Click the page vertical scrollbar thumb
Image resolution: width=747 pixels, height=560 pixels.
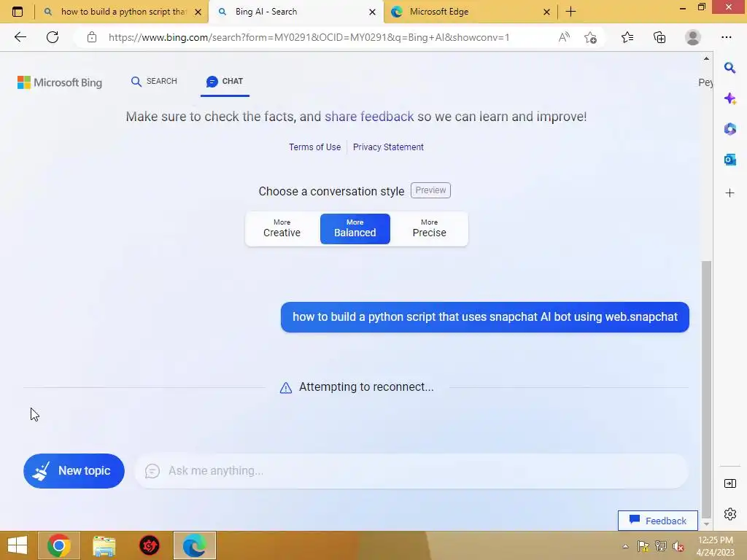point(706,389)
